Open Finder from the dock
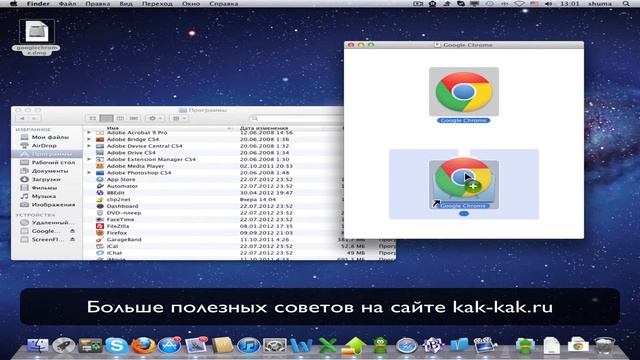This screenshot has width=640, height=360. pos(38,345)
